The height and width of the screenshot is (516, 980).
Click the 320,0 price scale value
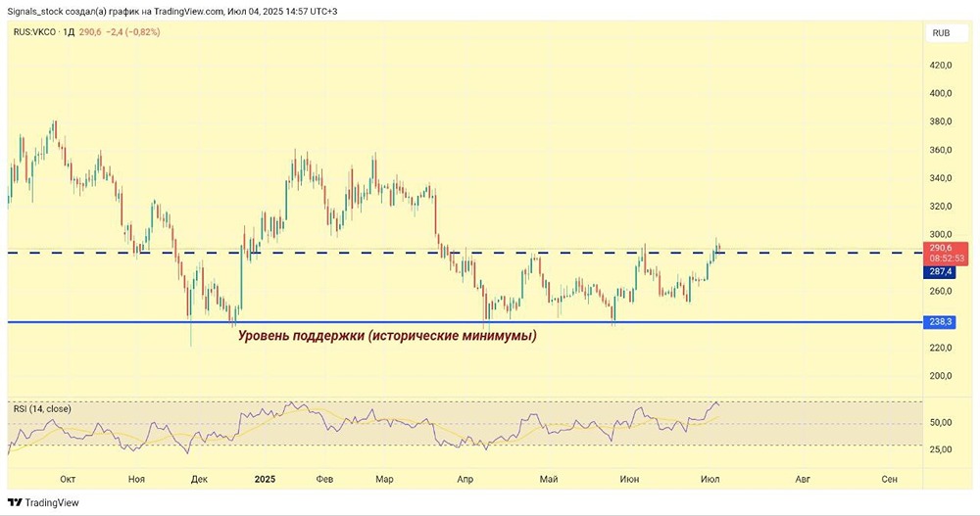(941, 207)
